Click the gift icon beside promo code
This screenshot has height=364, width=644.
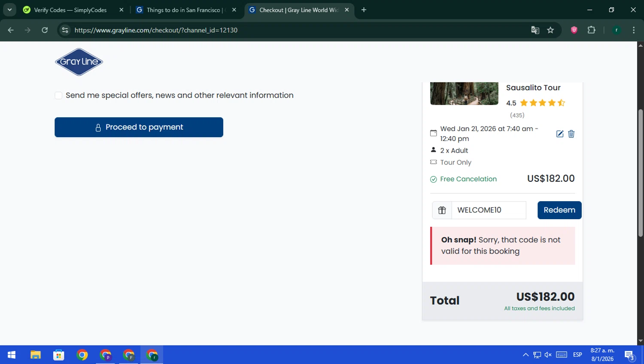tap(442, 210)
